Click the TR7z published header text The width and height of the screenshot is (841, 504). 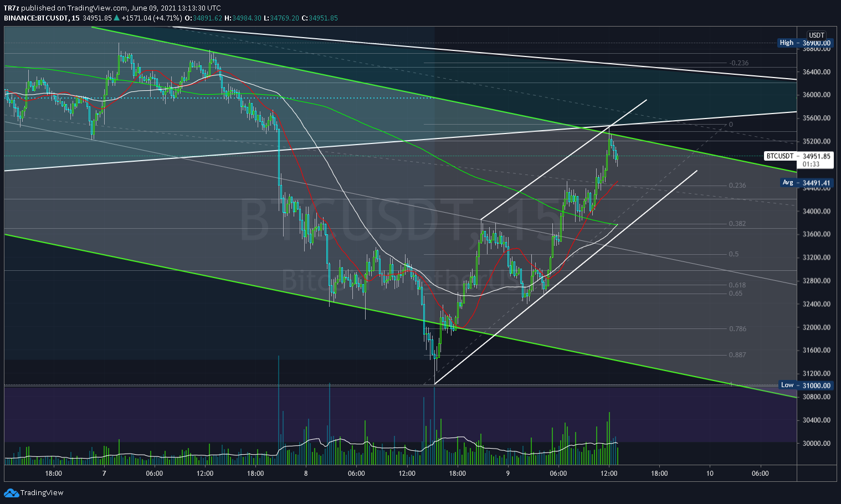point(113,8)
